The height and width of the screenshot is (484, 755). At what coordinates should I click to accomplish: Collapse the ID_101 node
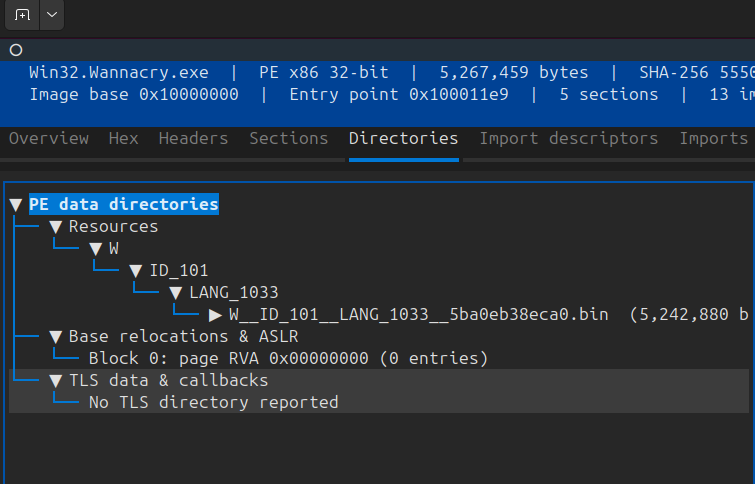[x=136, y=271]
